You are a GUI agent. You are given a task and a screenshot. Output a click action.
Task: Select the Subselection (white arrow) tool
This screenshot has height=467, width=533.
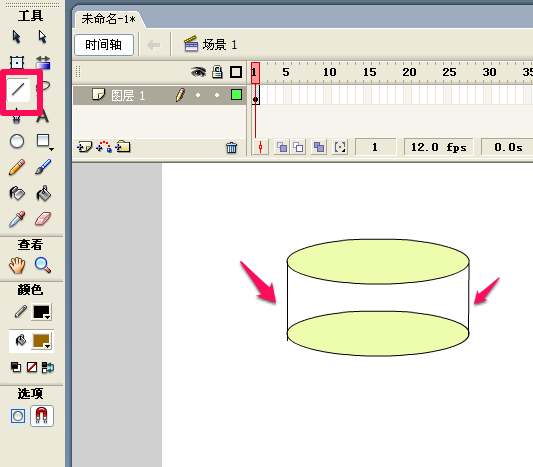click(42, 37)
